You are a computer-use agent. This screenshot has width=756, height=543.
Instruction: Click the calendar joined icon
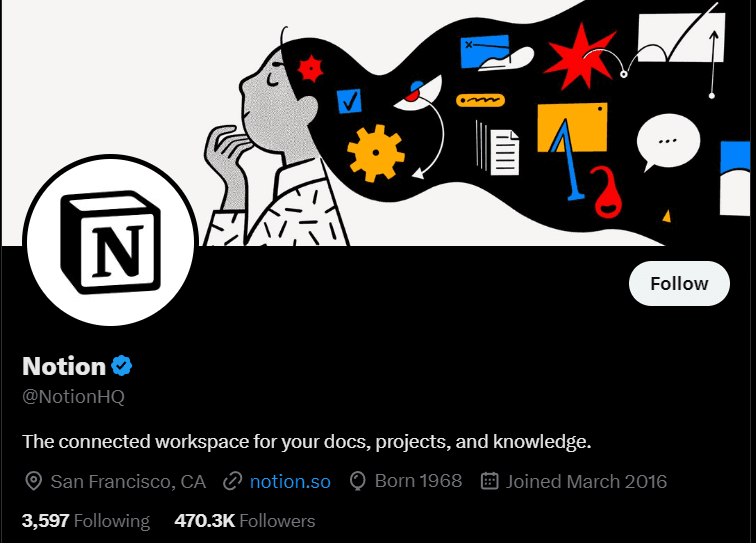tap(489, 481)
